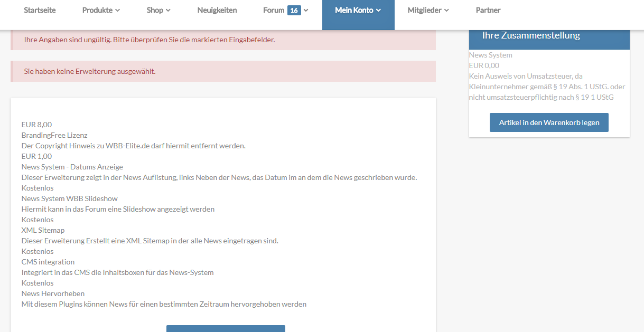
Task: Select the BrandingFree Lizenz extension
Action: [54, 135]
